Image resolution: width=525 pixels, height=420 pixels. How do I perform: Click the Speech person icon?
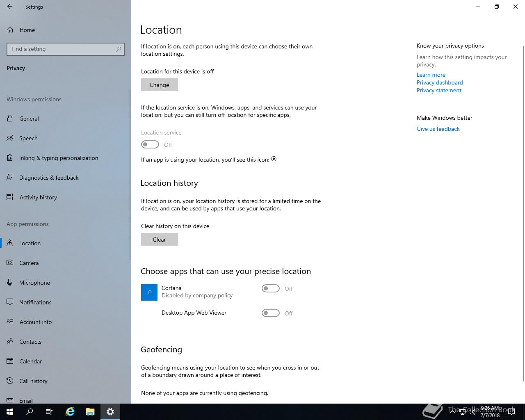[x=10, y=138]
